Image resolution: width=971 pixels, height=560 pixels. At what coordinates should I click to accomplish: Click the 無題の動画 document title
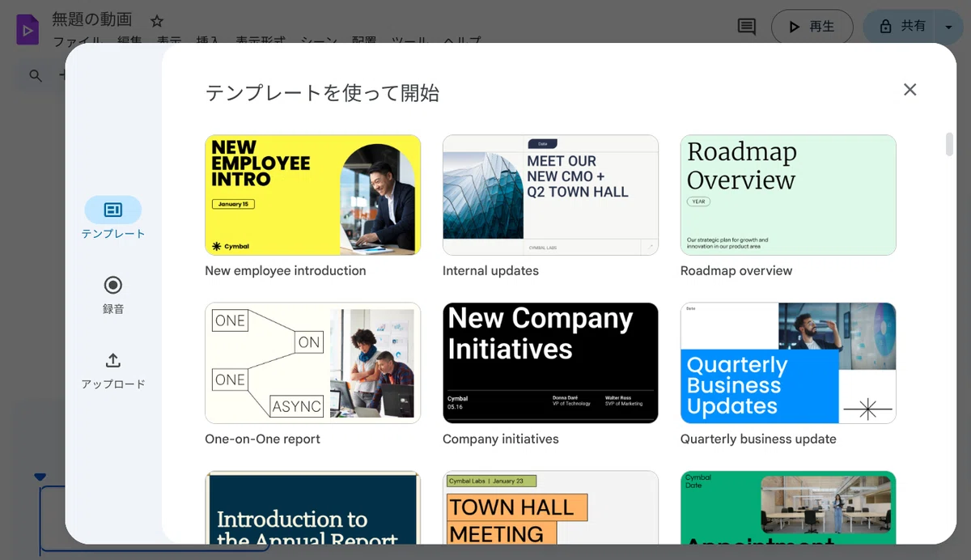pyautogui.click(x=92, y=19)
